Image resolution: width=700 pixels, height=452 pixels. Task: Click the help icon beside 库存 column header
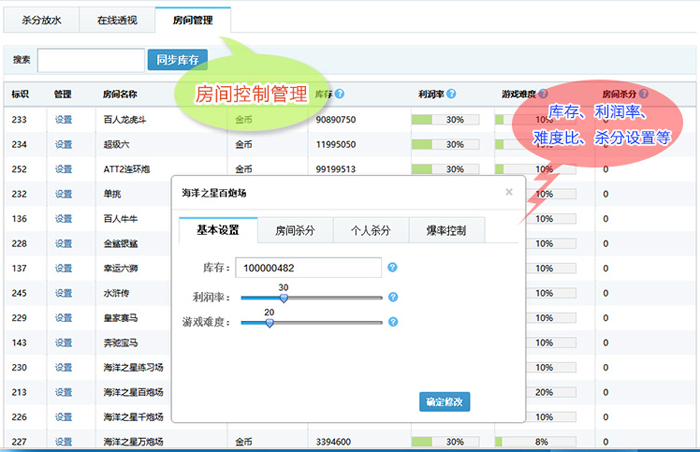[x=341, y=94]
